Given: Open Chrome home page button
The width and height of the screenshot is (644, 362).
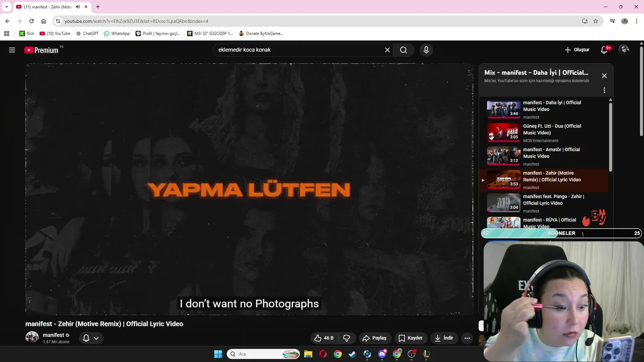Looking at the screenshot, I should (43, 21).
